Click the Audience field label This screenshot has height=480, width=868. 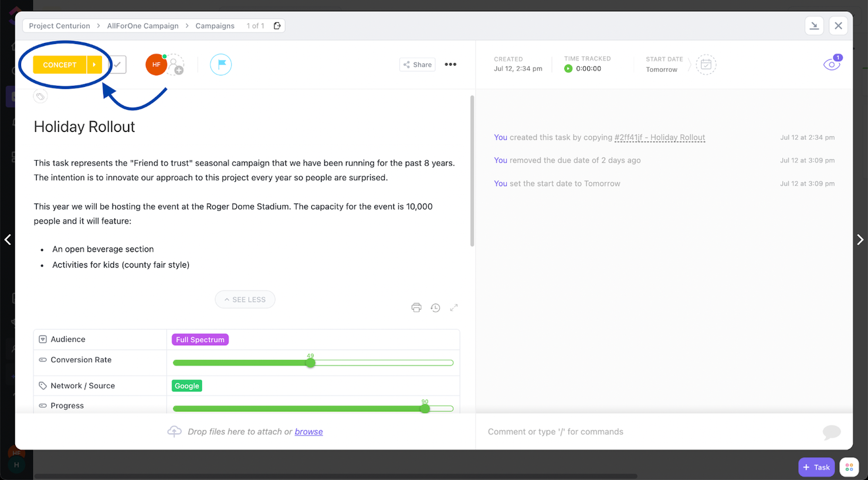tap(68, 339)
